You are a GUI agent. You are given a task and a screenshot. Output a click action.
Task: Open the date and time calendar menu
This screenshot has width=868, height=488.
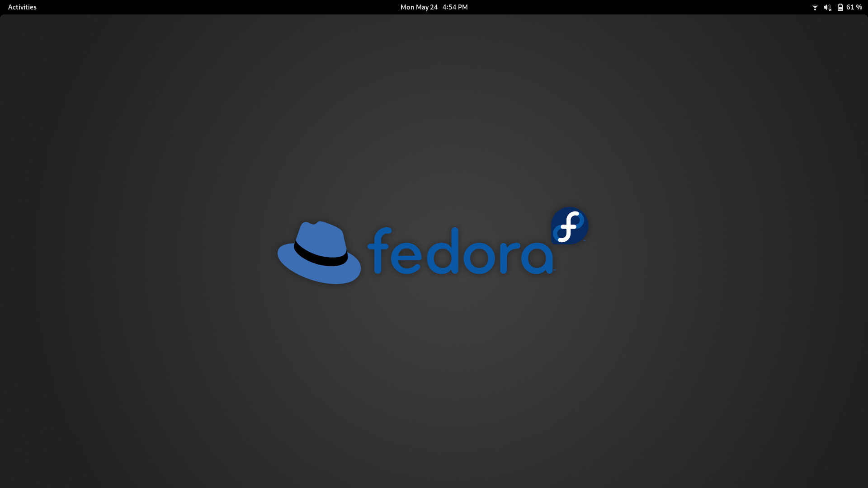434,7
